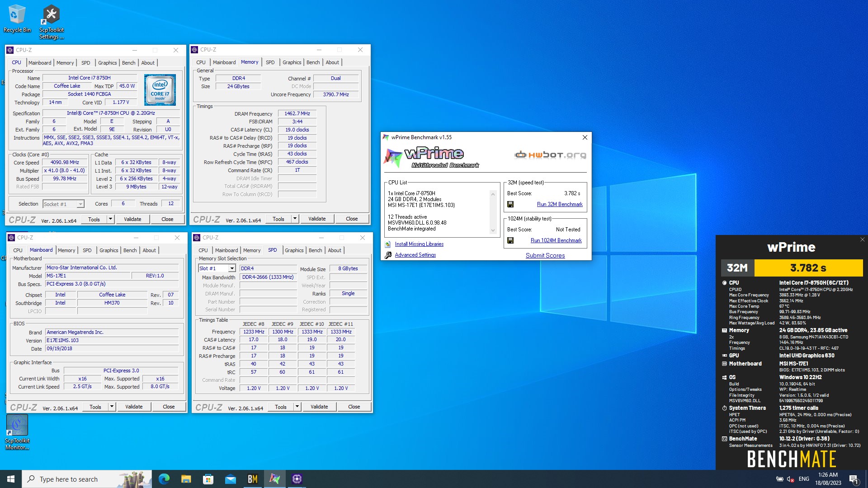
Task: Open the Recycle Bin desktop icon
Action: 17,19
